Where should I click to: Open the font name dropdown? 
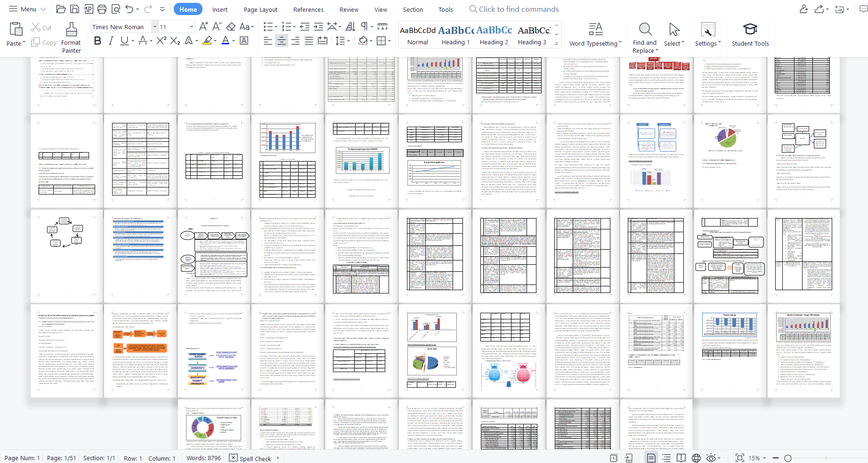point(154,27)
